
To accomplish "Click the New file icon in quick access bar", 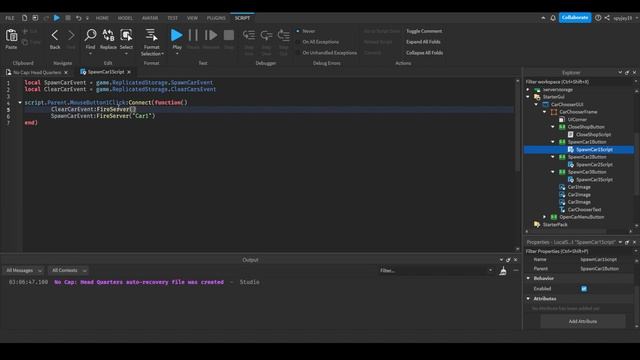I will click(x=24, y=18).
